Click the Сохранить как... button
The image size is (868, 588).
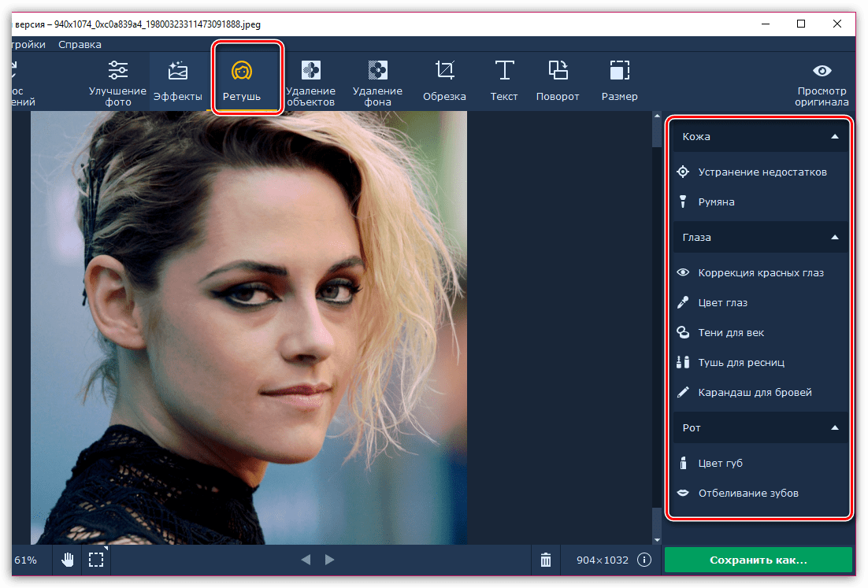pos(758,560)
